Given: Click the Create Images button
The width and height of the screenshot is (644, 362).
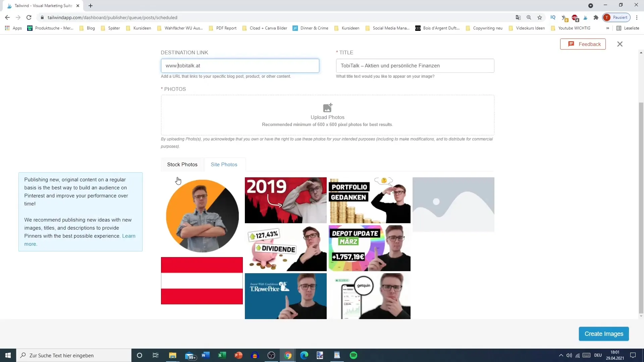Looking at the screenshot, I should (x=604, y=334).
